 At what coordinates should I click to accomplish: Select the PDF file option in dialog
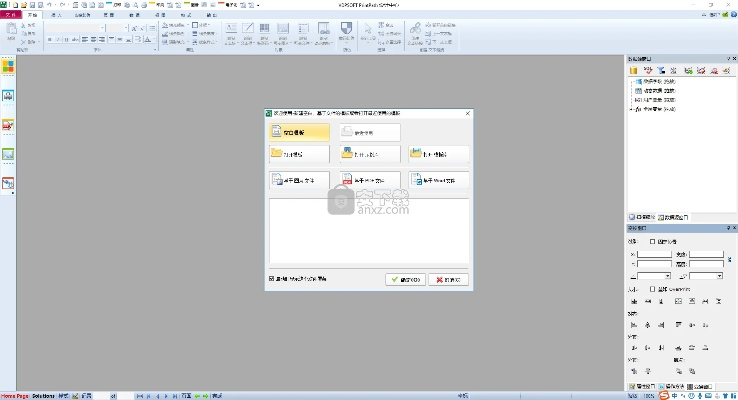pos(369,181)
